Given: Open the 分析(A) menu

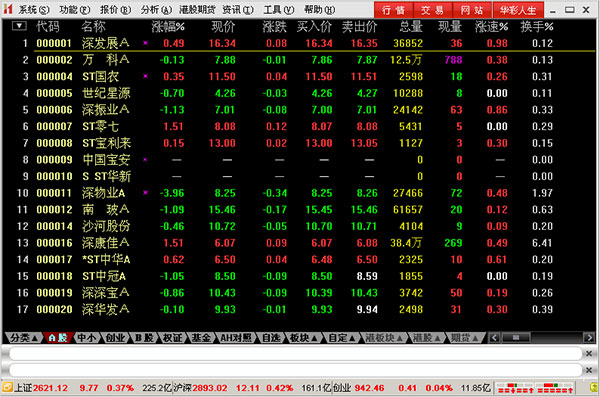Looking at the screenshot, I should click(156, 10).
